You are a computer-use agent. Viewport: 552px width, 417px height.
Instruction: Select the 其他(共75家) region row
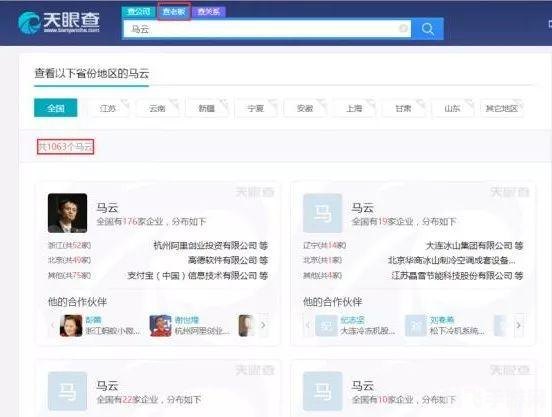69,275
